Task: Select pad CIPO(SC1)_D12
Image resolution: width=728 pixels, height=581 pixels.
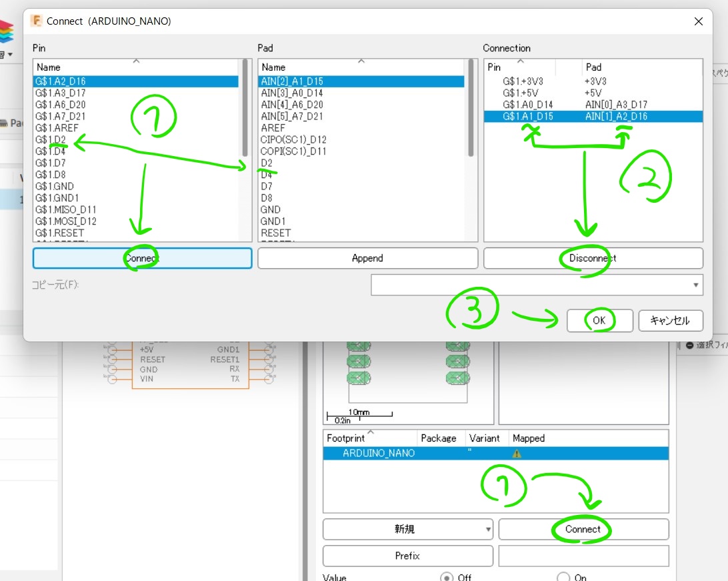Action: click(x=361, y=139)
